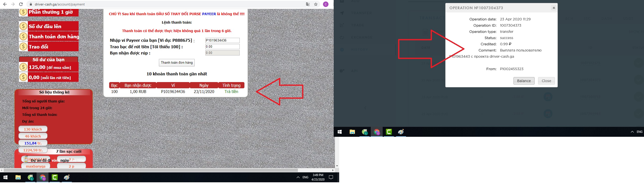Screen dimensions: 644x191
Task: Click the horizontal scrollbar right arrow
Action: [x=333, y=170]
